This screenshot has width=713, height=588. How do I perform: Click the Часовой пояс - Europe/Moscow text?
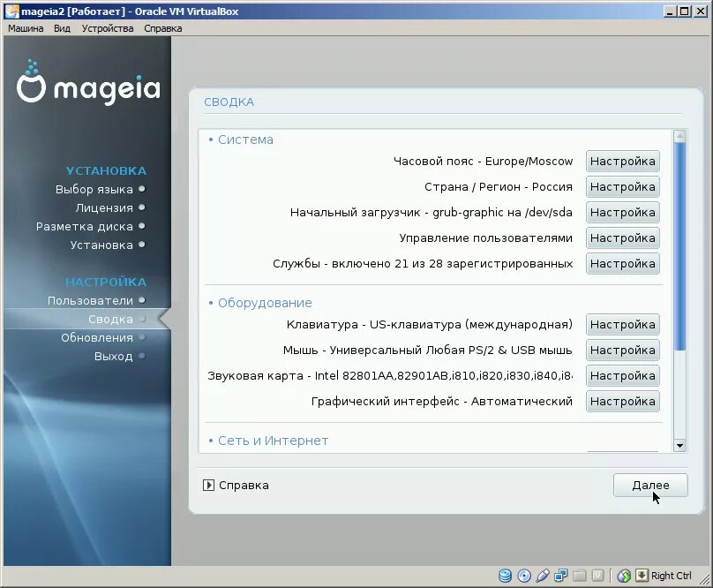[483, 161]
